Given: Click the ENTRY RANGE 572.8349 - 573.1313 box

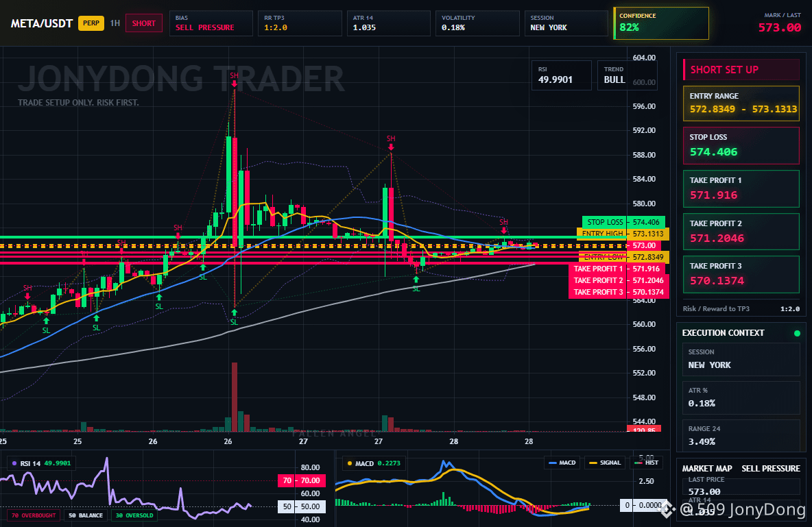Looking at the screenshot, I should coord(741,103).
